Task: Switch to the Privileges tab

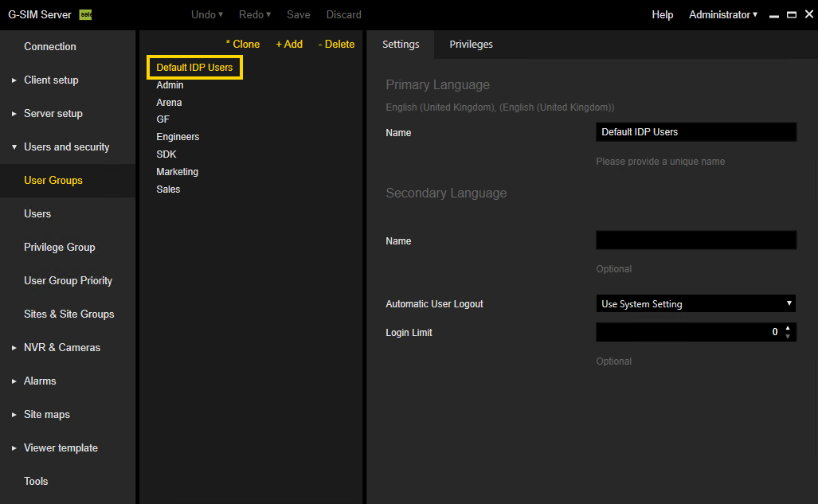Action: (471, 45)
